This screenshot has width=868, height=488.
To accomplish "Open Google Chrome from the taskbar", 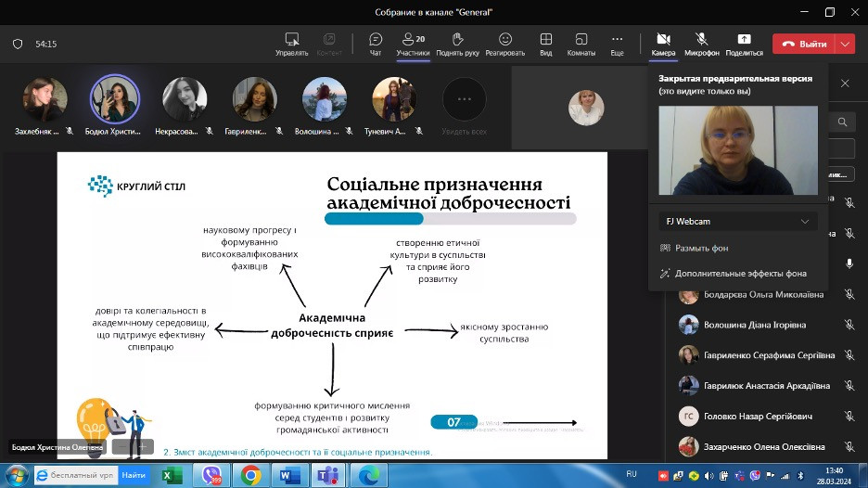I will pyautogui.click(x=250, y=476).
